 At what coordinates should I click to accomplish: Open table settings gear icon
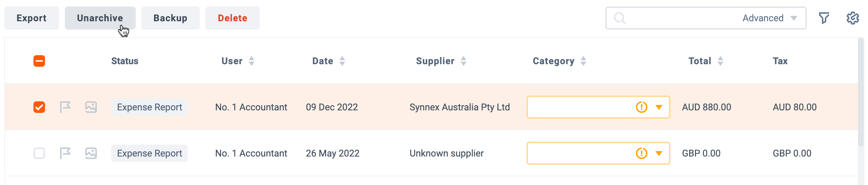(x=853, y=18)
